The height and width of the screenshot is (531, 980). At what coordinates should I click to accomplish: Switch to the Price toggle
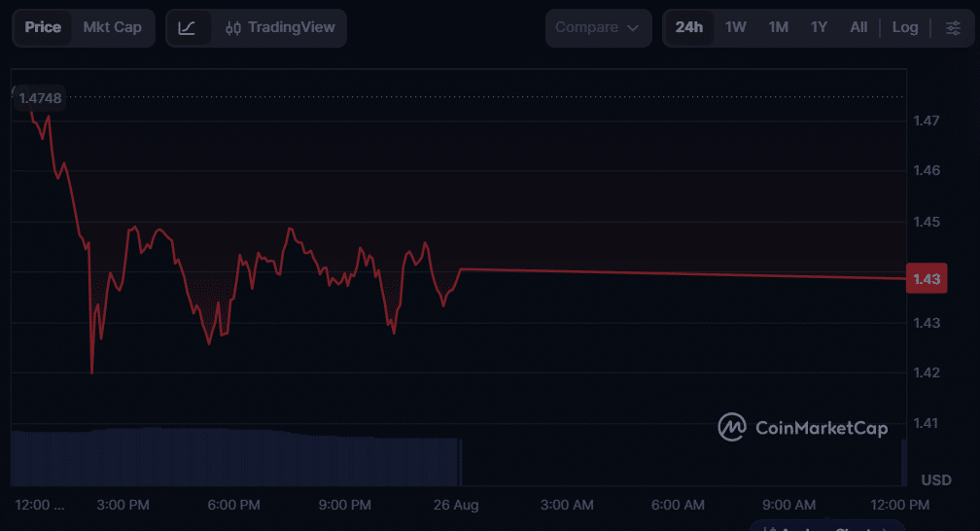43,27
